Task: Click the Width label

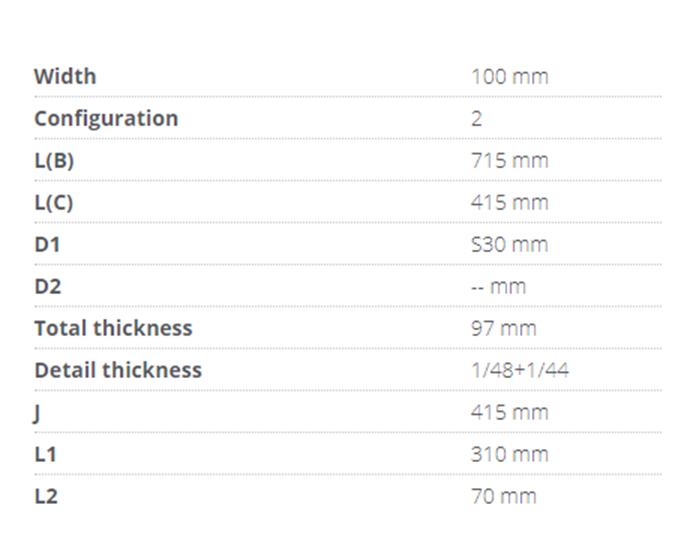Action: [x=65, y=76]
